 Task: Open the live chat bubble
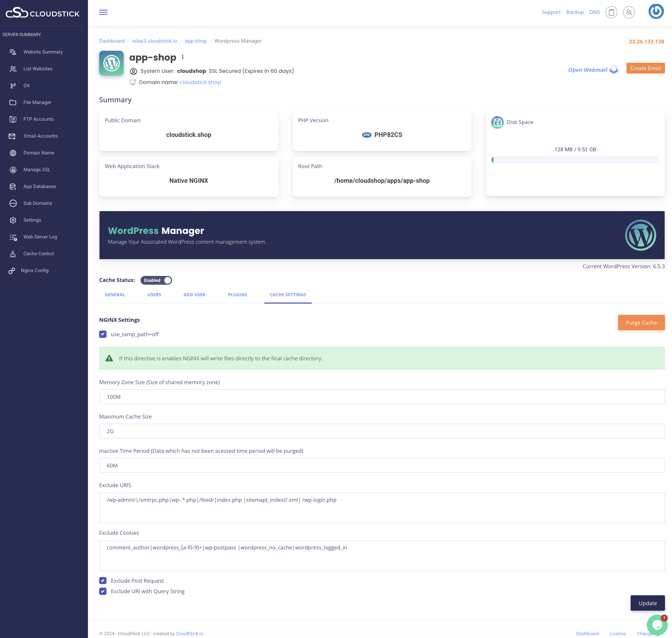pos(657,625)
